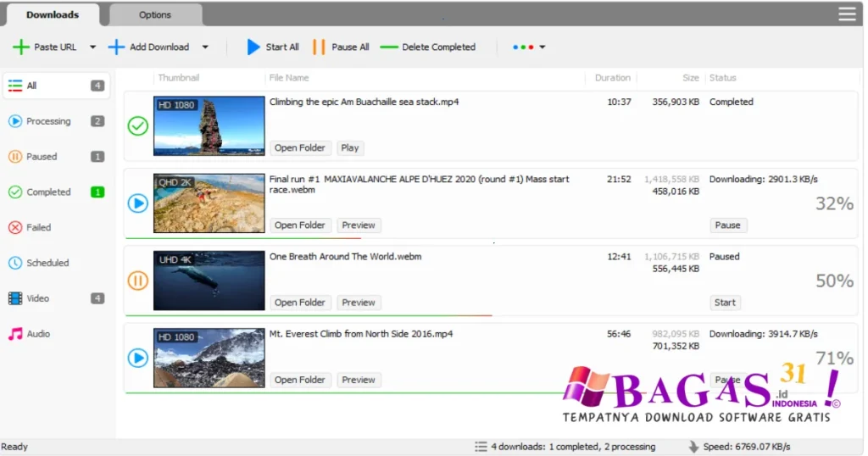Click the blue play status icon for MAXIAVALANCHE
This screenshot has height=456, width=868.
tap(138, 203)
